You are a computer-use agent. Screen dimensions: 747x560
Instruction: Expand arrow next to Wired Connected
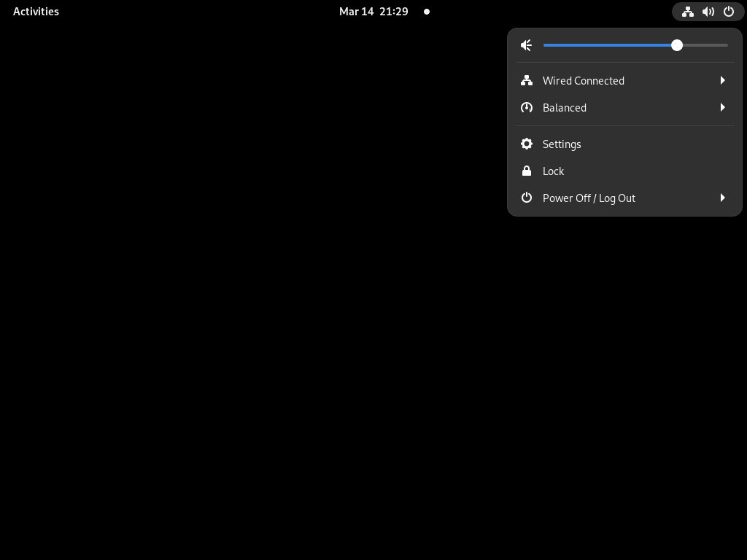(x=723, y=80)
